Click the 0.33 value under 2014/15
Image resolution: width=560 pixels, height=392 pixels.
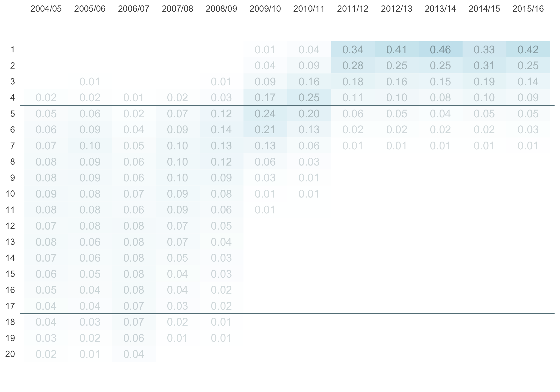click(484, 50)
